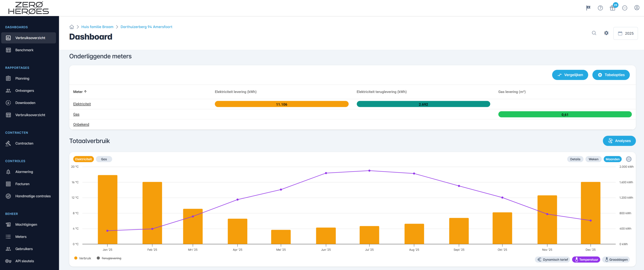Screen dimensions: 644x270
Task: Open dashboard settings gear icon
Action: pos(606,33)
